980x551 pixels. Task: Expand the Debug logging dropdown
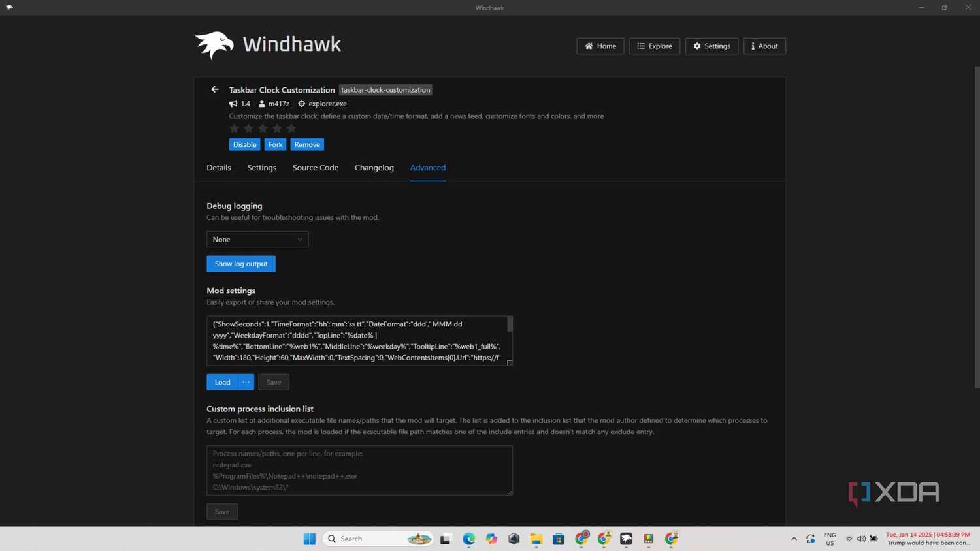(257, 239)
